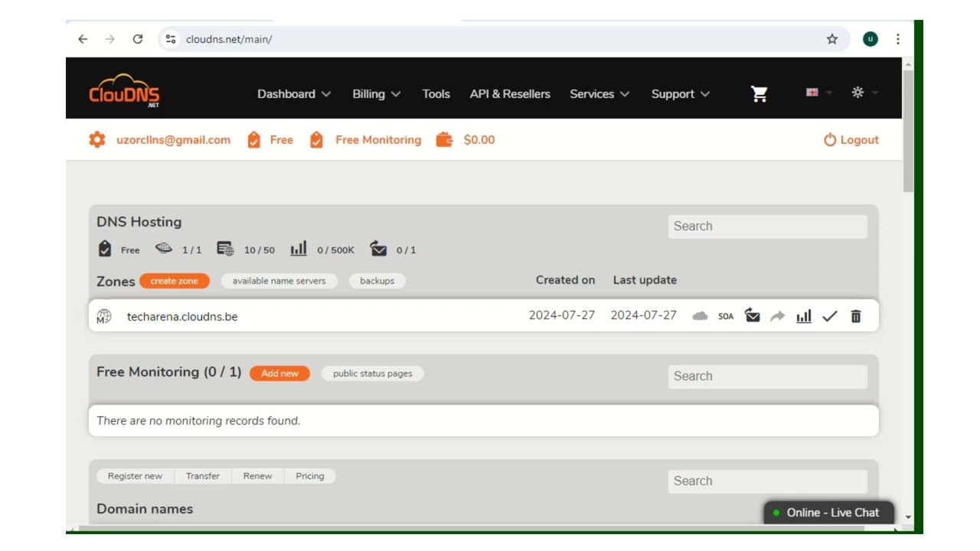Click the DNS Hosting search field
This screenshot has width=980, height=551.
click(x=768, y=227)
